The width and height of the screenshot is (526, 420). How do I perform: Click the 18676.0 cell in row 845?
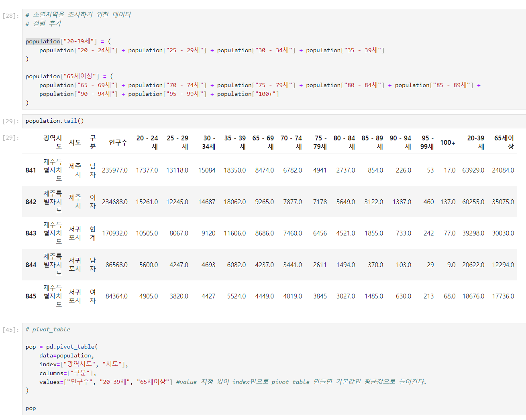[x=473, y=296]
